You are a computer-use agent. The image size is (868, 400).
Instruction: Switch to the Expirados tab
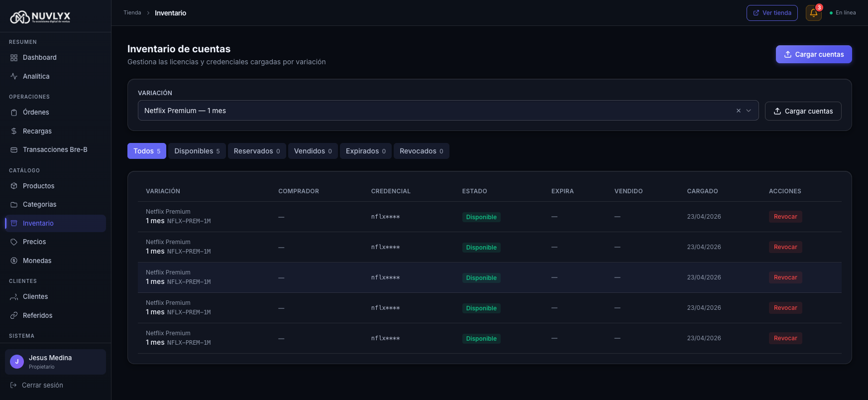[366, 151]
